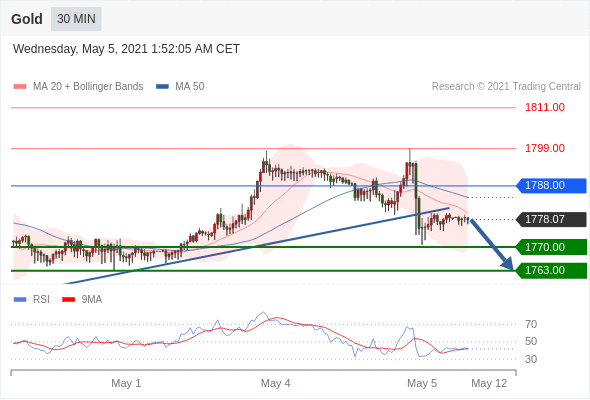Click the MA 20 + Bollinger Bands legend swatch
Viewport: 590px width, 400px height.
[x=20, y=87]
